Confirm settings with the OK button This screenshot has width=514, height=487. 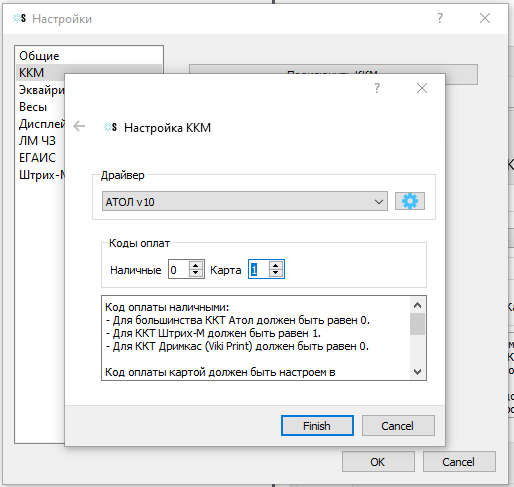point(378,462)
